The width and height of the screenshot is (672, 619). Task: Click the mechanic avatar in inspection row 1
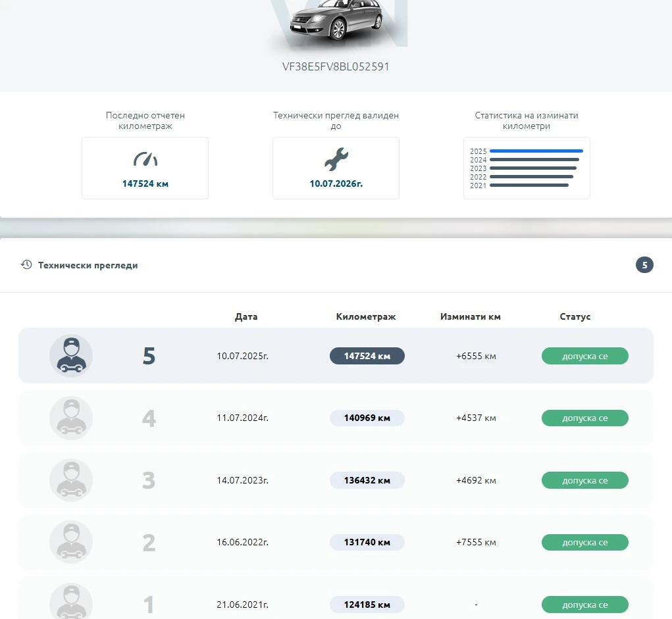click(71, 602)
